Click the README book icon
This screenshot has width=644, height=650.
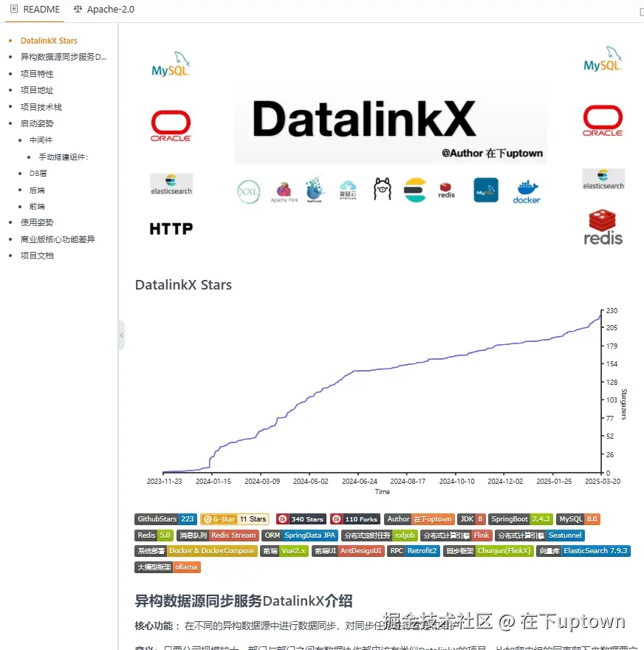coord(13,10)
